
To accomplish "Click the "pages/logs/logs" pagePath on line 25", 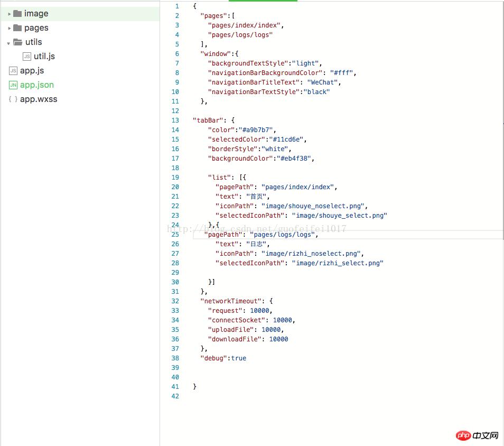I will tap(282, 235).
